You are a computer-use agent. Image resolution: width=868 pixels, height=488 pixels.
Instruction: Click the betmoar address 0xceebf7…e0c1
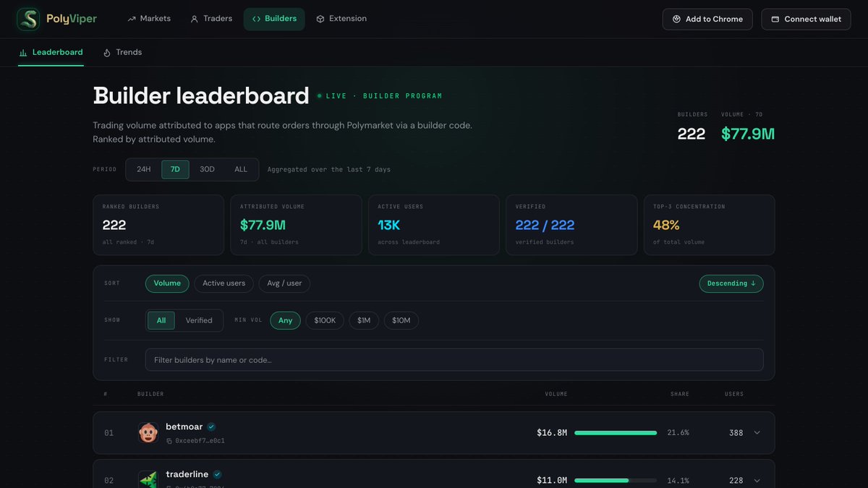[x=200, y=440]
